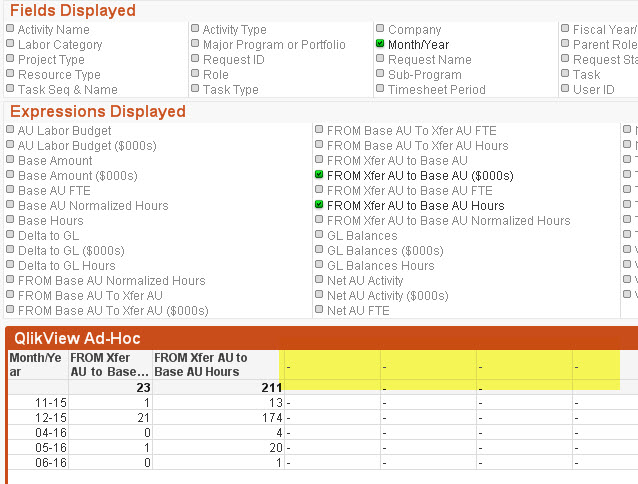The width and height of the screenshot is (638, 484).
Task: Check FROM Base AU To Xfer AU
Action: 10,296
